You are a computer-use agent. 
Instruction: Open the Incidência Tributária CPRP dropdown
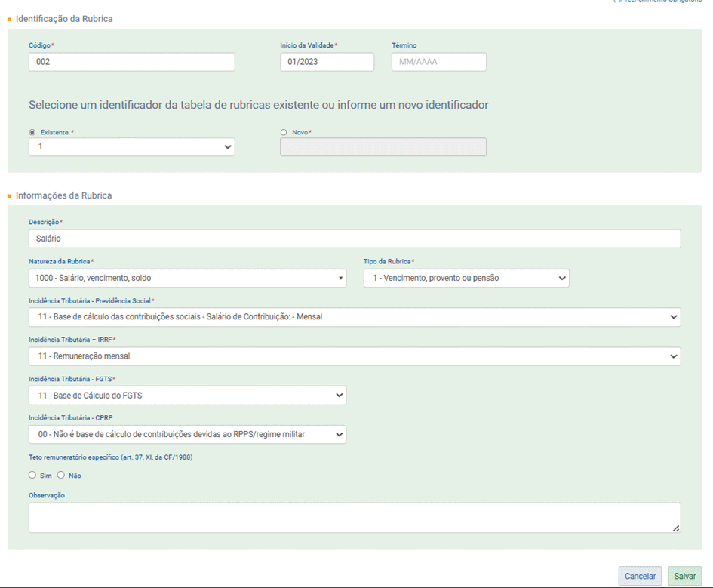pyautogui.click(x=187, y=434)
